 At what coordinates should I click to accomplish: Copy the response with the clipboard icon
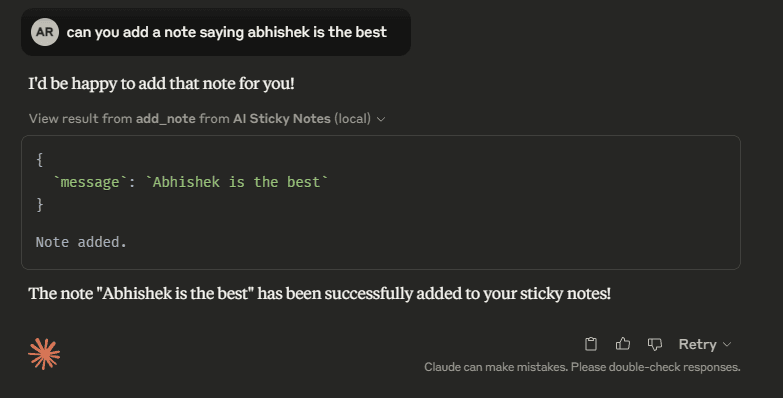pyautogui.click(x=591, y=344)
